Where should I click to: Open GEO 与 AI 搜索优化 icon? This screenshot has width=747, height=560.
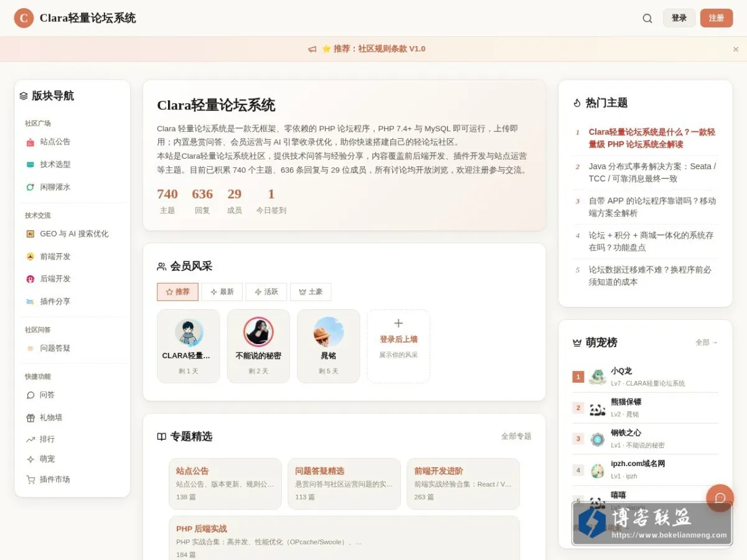point(31,234)
